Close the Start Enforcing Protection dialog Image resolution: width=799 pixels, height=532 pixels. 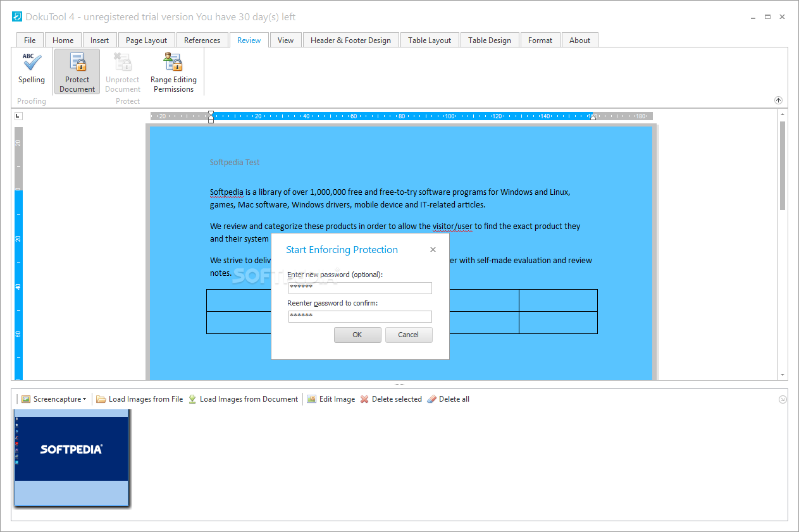[x=433, y=250]
